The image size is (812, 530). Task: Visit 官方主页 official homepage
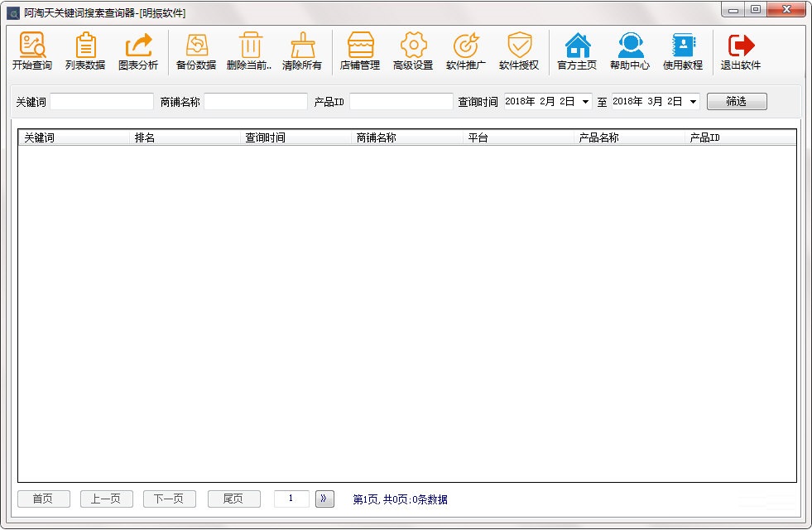point(577,51)
